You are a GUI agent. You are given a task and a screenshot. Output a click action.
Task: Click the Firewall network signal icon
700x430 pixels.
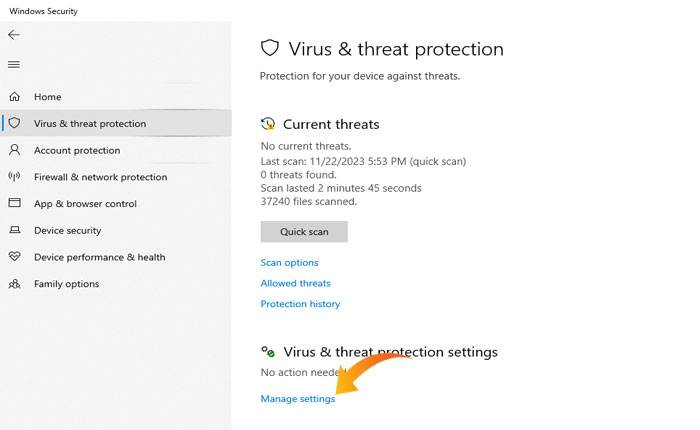pyautogui.click(x=15, y=177)
